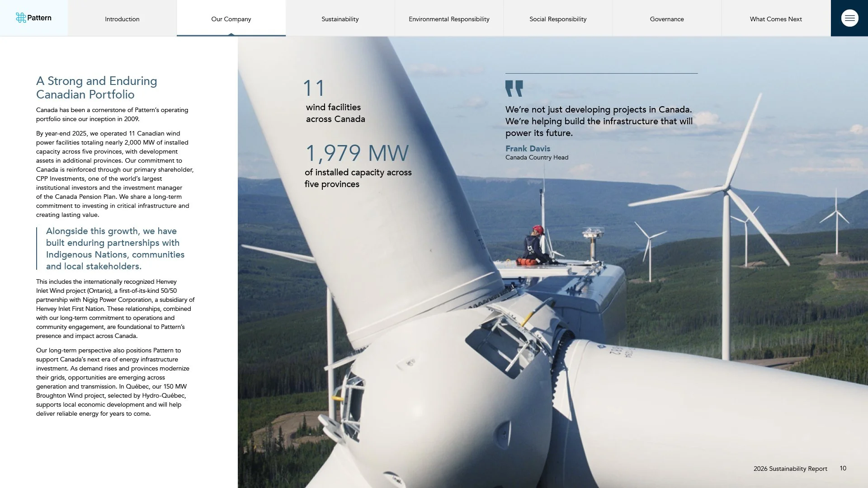
Task: Click the Pattern logo
Action: point(33,18)
